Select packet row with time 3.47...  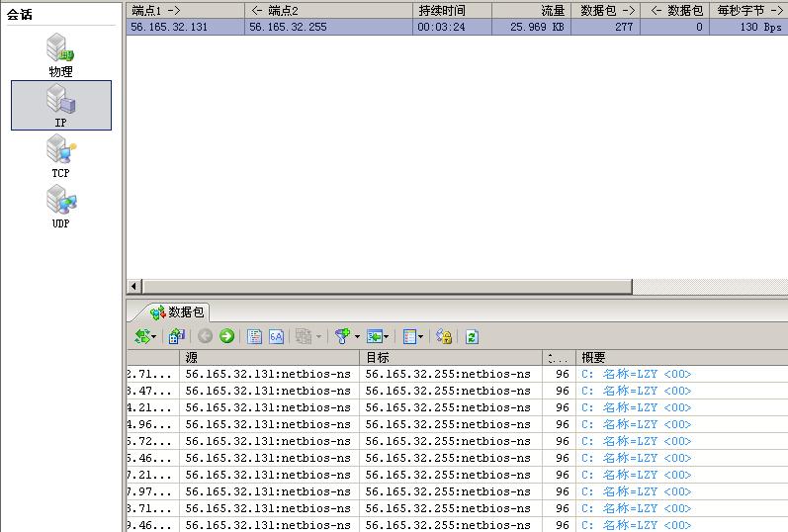458,391
